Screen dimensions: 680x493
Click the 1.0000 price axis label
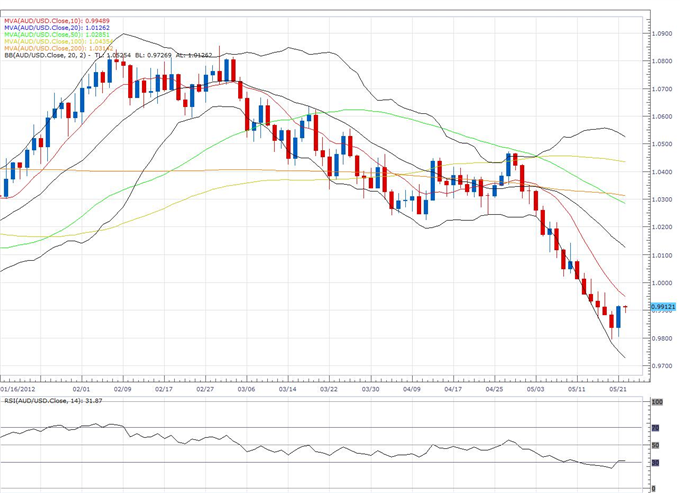[x=662, y=283]
